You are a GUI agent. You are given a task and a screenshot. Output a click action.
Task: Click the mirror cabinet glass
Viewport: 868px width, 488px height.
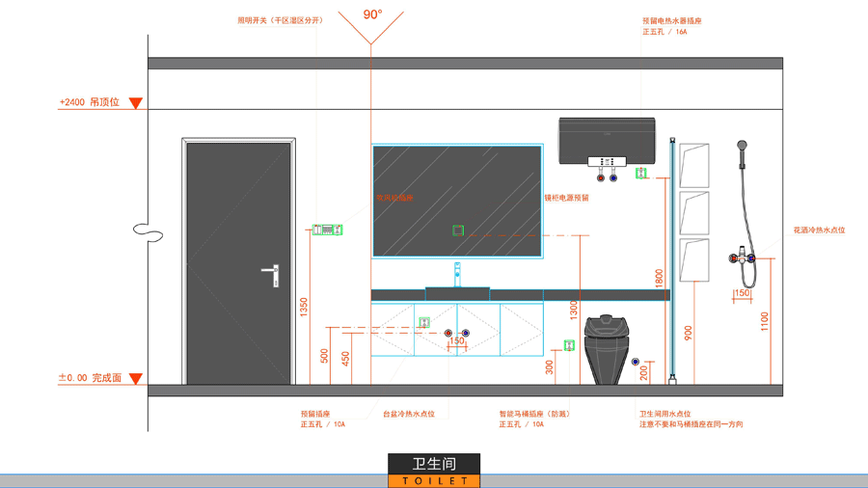(457, 201)
